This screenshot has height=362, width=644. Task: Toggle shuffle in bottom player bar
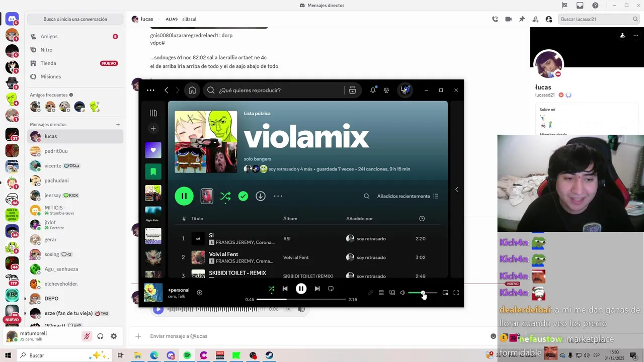click(x=272, y=289)
